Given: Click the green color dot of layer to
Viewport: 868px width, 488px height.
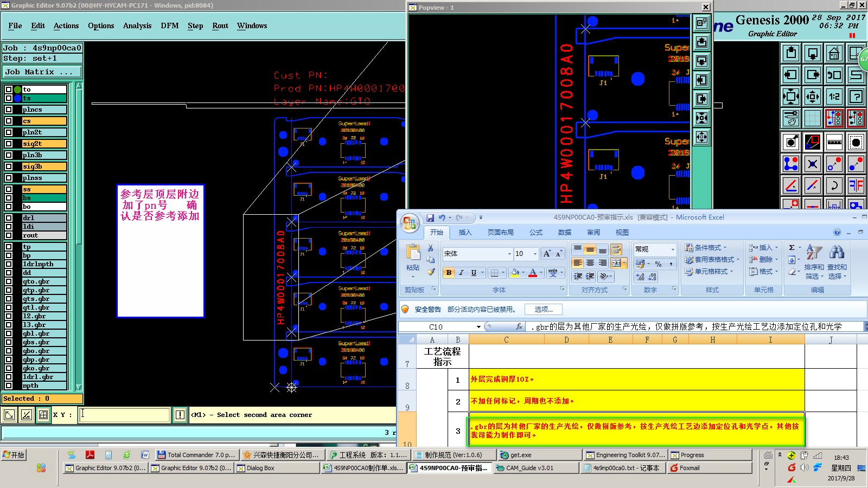Looking at the screenshot, I should pos(18,89).
